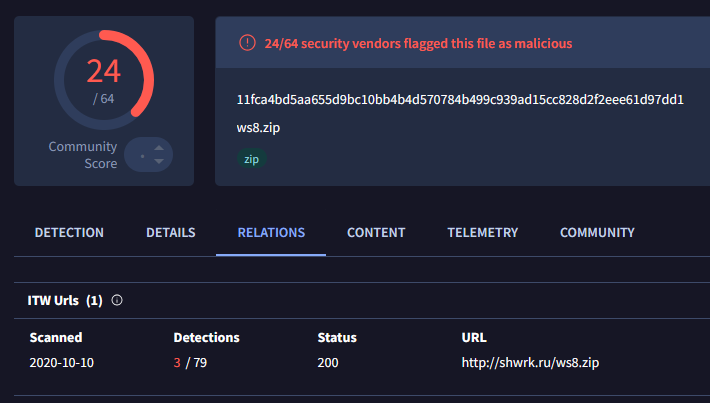View the Telemetry tab
Image resolution: width=710 pixels, height=403 pixels.
click(x=482, y=233)
